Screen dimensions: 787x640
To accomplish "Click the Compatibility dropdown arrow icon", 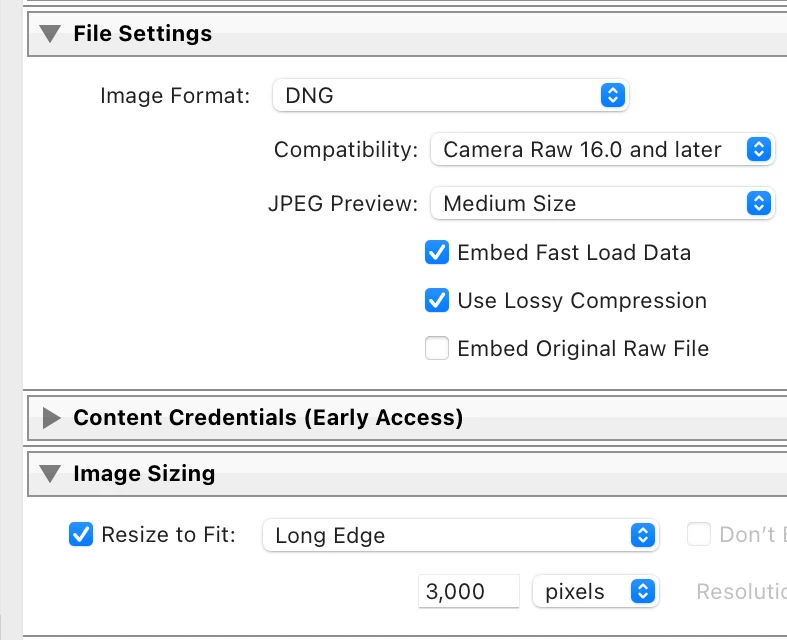I will click(759, 150).
